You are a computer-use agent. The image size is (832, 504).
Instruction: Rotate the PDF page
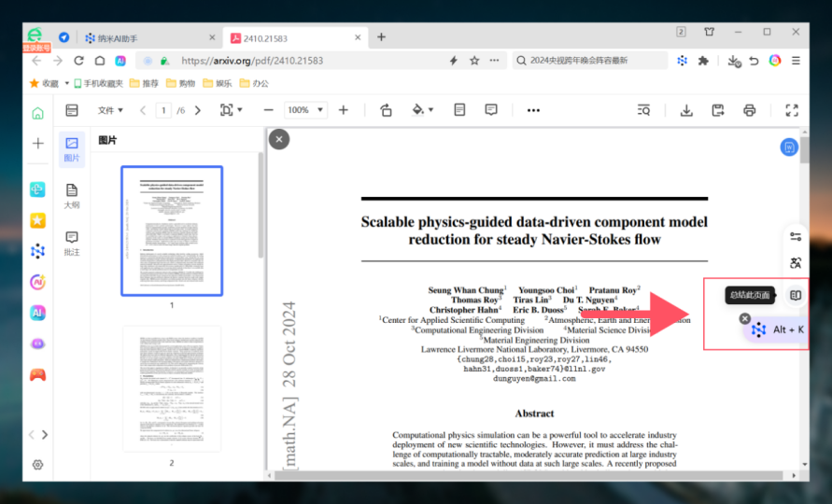tap(386, 110)
